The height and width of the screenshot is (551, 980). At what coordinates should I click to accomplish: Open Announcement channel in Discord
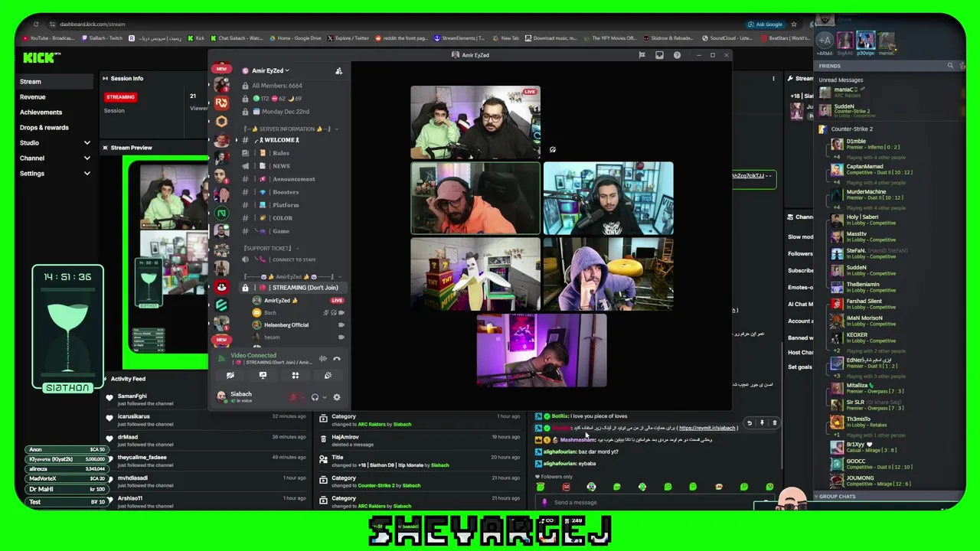click(293, 179)
